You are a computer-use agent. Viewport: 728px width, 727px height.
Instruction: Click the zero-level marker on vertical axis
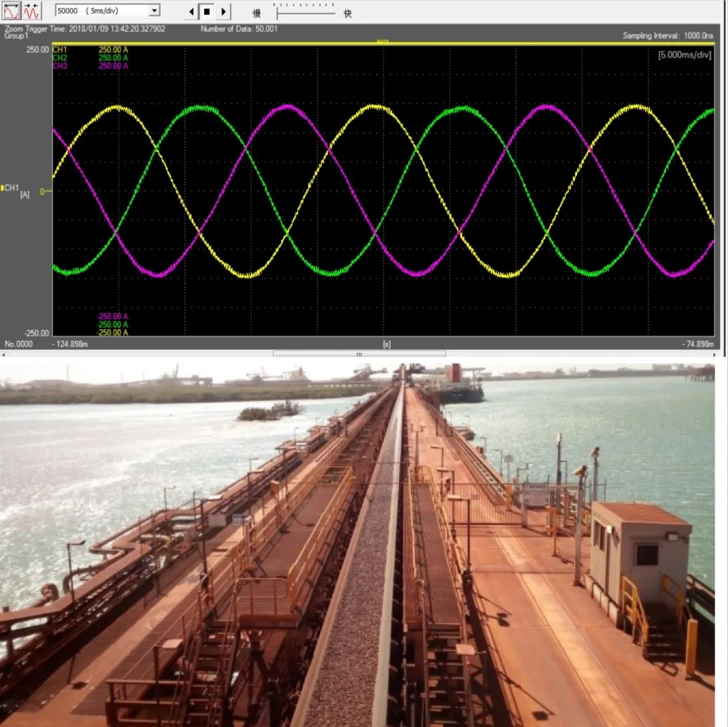[x=44, y=191]
